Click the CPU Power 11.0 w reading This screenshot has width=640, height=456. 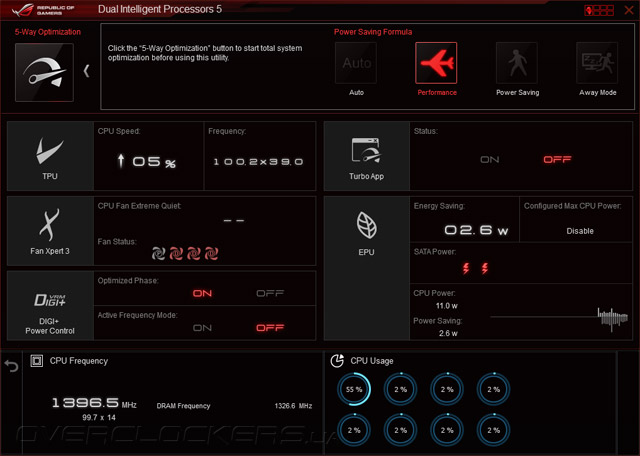click(447, 306)
